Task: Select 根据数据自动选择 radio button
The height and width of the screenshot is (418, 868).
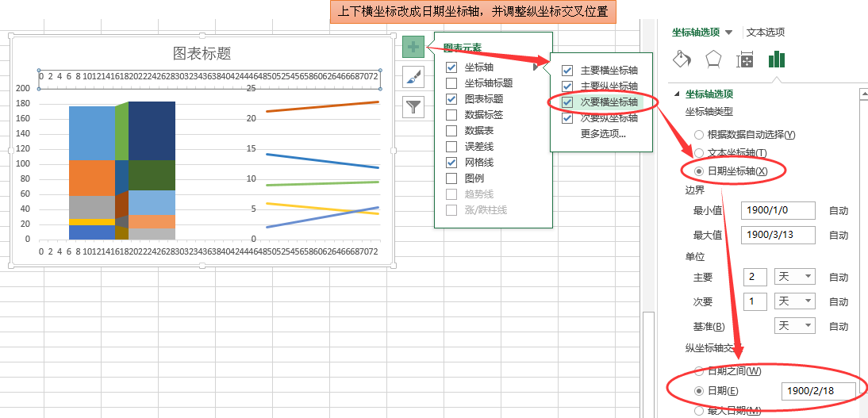Action: coord(699,135)
